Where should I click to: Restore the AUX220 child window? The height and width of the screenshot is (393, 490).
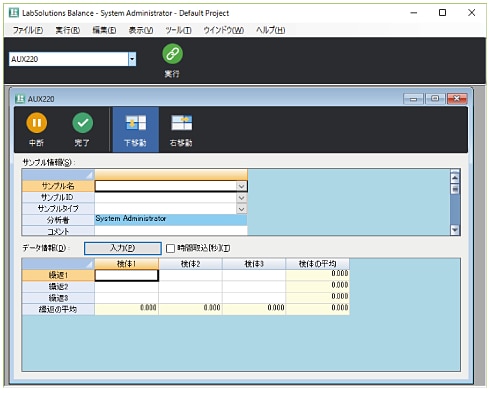click(435, 99)
